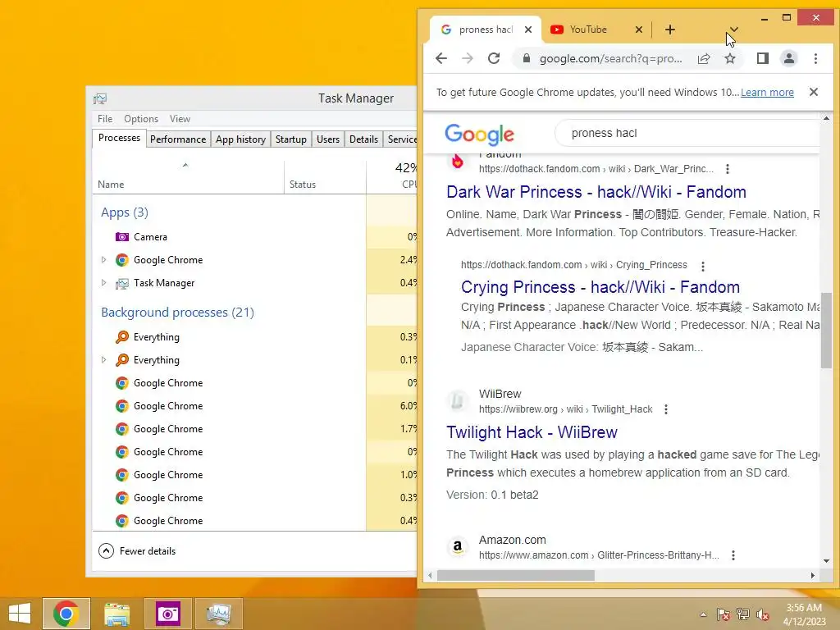Click Task Manager icon on taskbar

[x=218, y=614]
